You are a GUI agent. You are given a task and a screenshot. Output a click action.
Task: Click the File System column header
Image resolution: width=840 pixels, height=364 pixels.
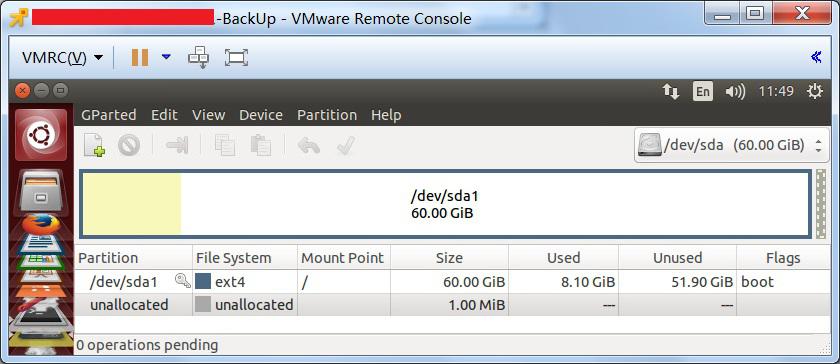click(245, 258)
